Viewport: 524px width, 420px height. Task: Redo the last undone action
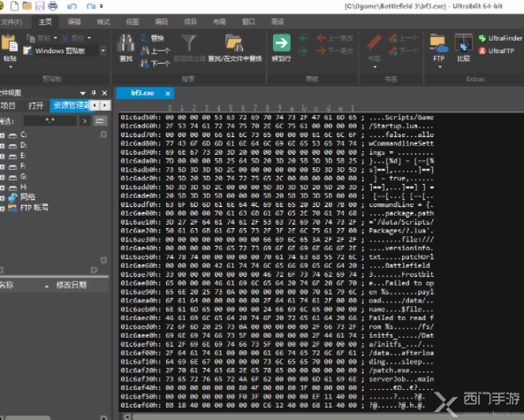click(90, 6)
